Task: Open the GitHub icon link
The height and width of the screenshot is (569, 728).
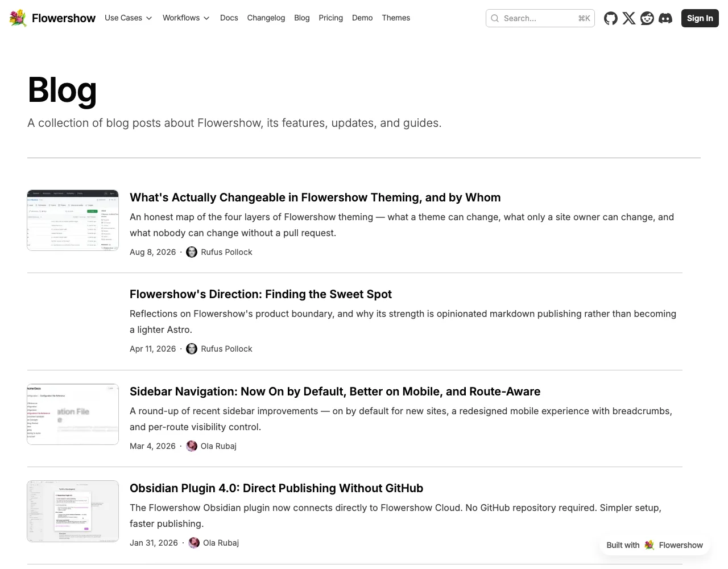Action: pyautogui.click(x=611, y=18)
